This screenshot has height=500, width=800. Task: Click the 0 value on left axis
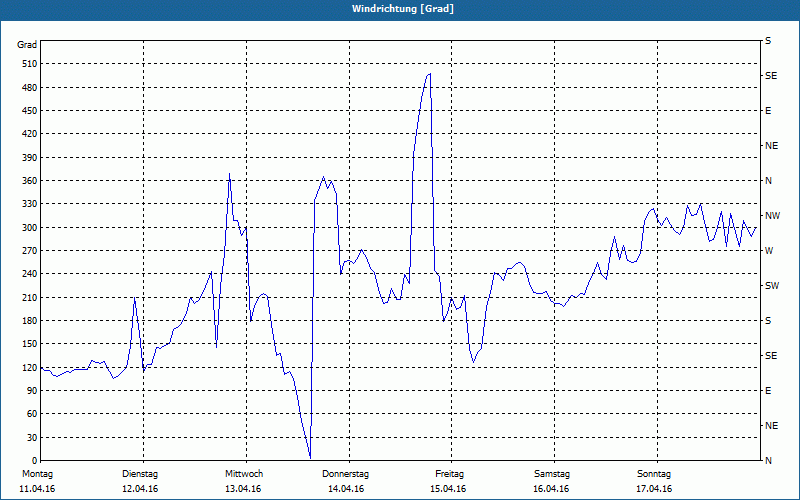click(32, 461)
